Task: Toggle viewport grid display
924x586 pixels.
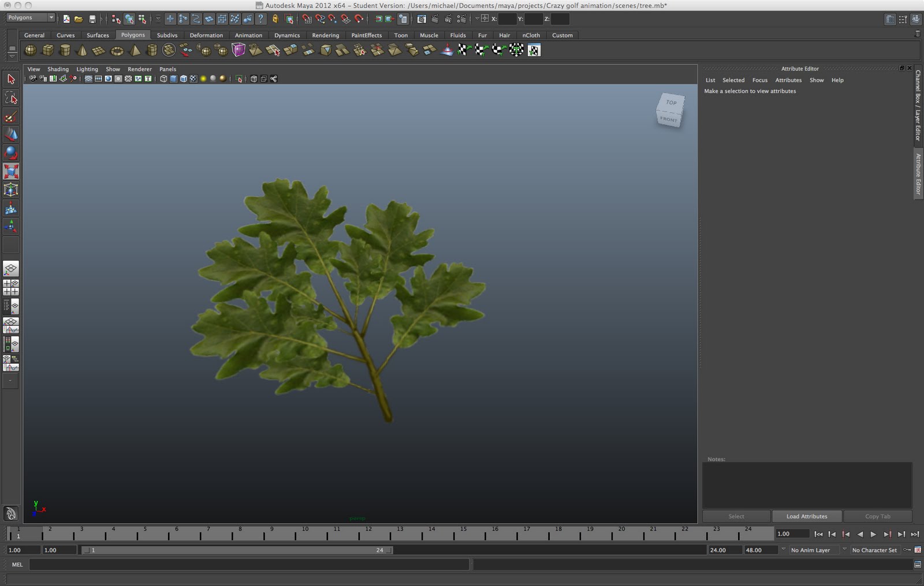Action: 88,79
